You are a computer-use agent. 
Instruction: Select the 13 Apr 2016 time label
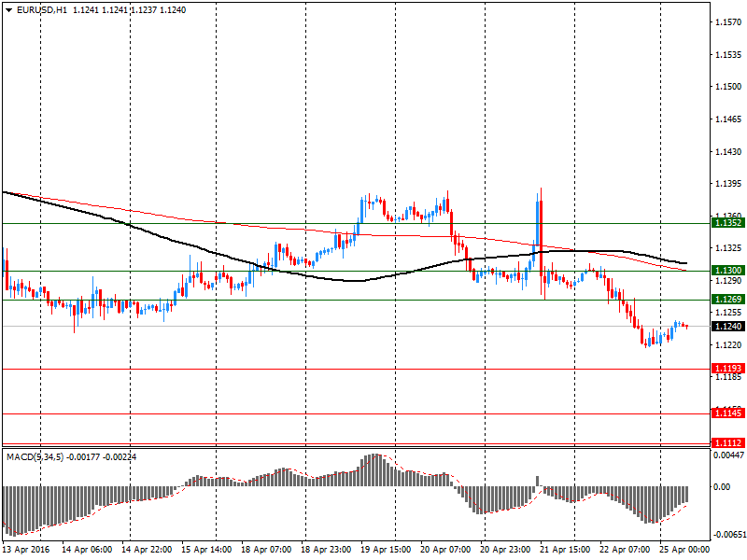point(28,550)
